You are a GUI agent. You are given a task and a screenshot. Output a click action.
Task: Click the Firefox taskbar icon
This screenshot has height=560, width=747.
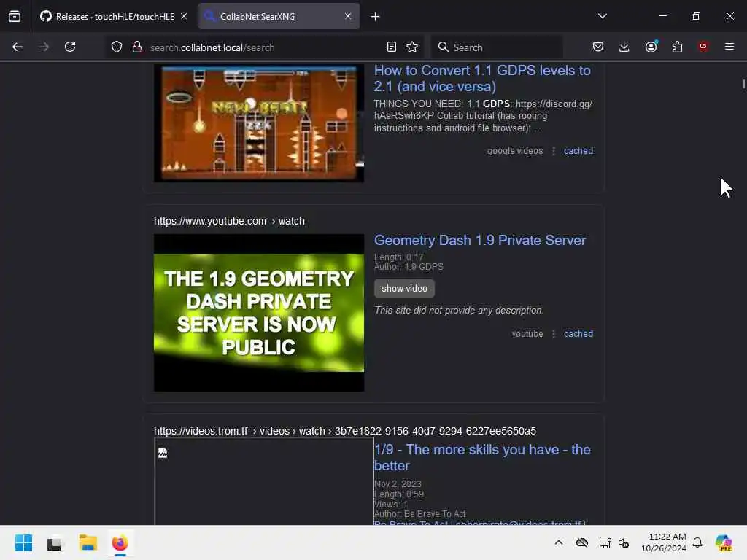click(120, 542)
